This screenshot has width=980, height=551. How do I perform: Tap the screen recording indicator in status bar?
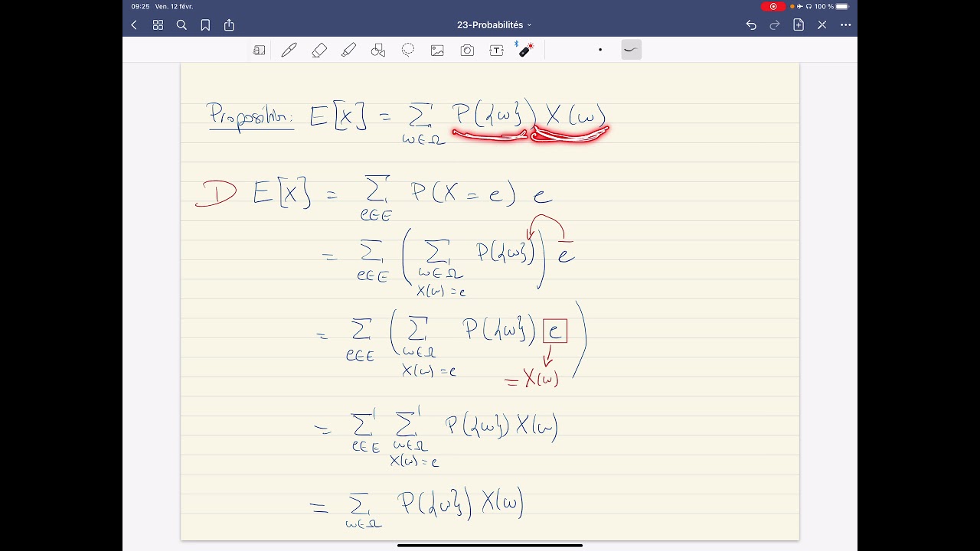pyautogui.click(x=773, y=6)
